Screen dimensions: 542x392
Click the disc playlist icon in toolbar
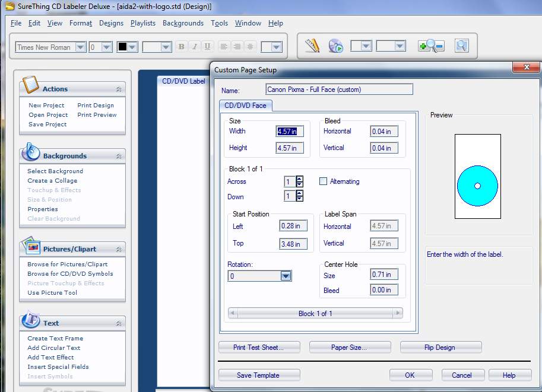pyautogui.click(x=336, y=46)
